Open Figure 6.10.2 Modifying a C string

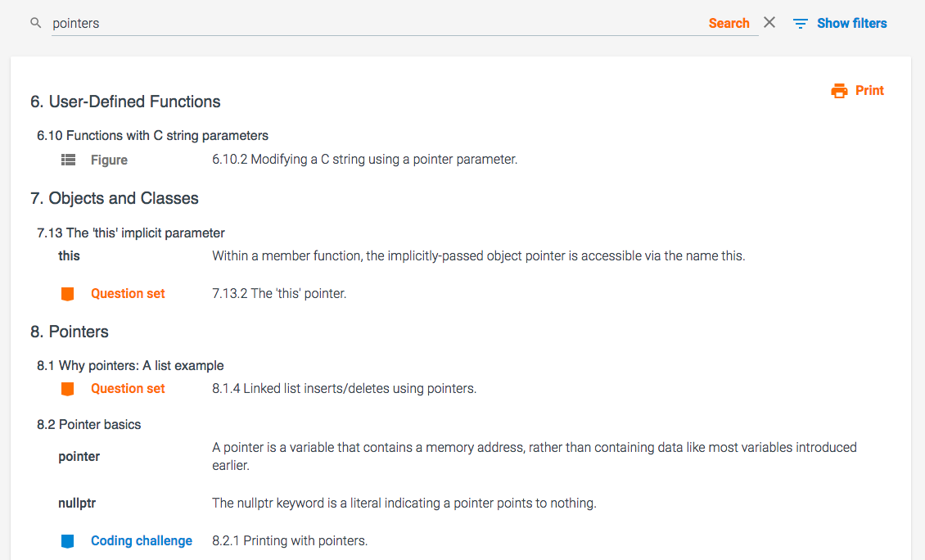(x=364, y=160)
